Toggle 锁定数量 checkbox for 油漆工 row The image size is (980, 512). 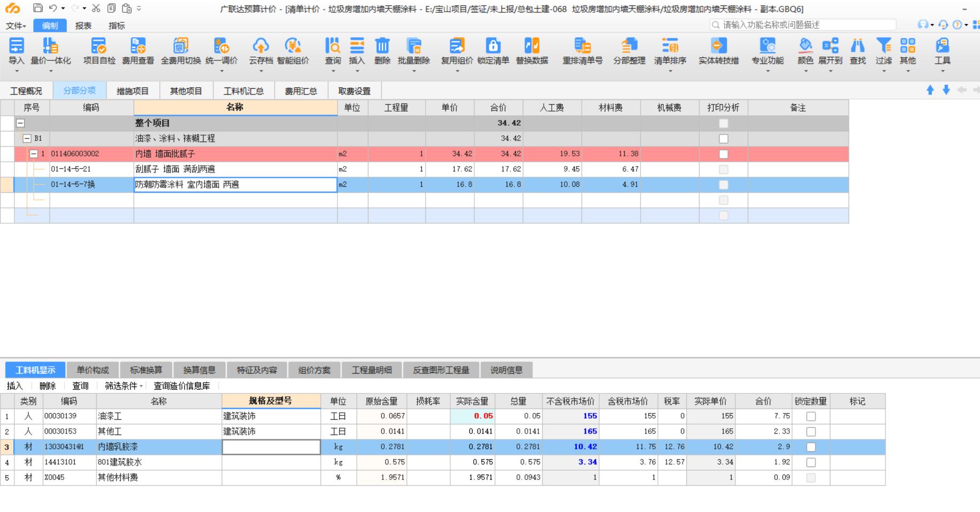[811, 416]
